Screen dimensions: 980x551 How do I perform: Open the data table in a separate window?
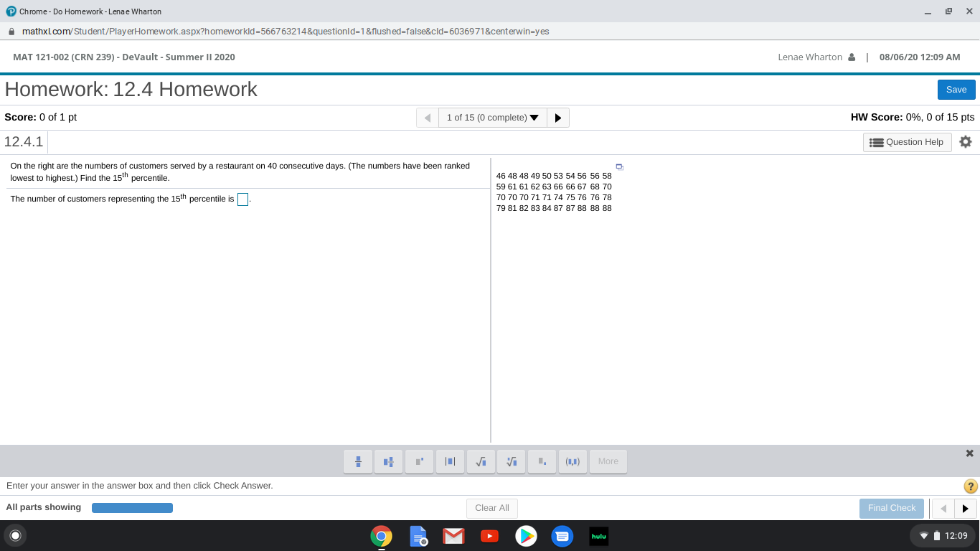coord(619,166)
